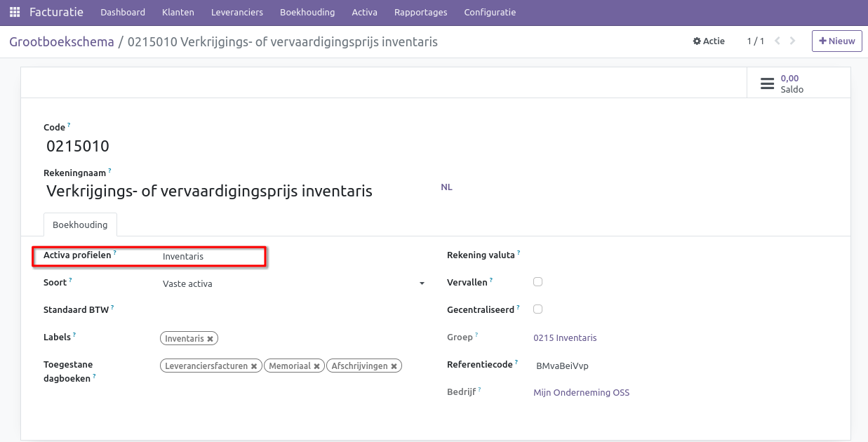Remove the Leveranciersfacturen journal tag
The image size is (868, 442).
pos(254,366)
